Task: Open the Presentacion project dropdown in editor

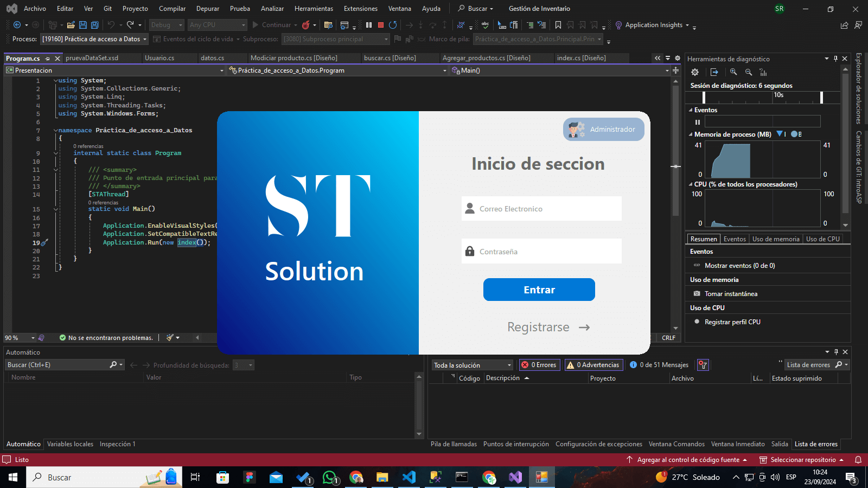Action: (x=115, y=70)
